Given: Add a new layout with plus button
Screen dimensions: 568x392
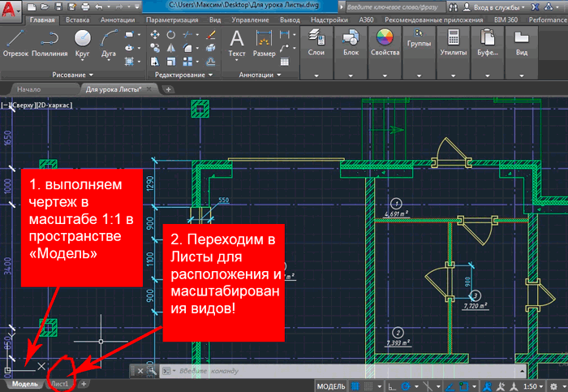Looking at the screenshot, I should [x=84, y=384].
